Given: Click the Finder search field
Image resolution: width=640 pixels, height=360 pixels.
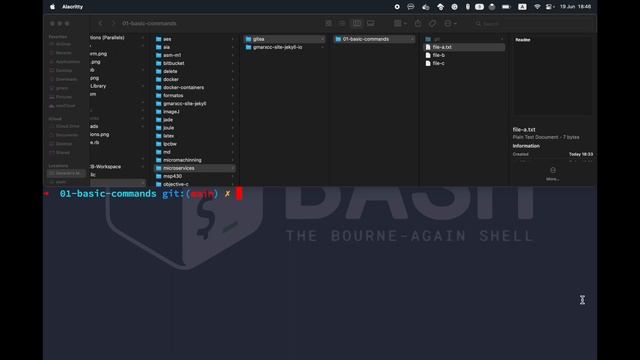Looking at the screenshot, I should click(533, 24).
